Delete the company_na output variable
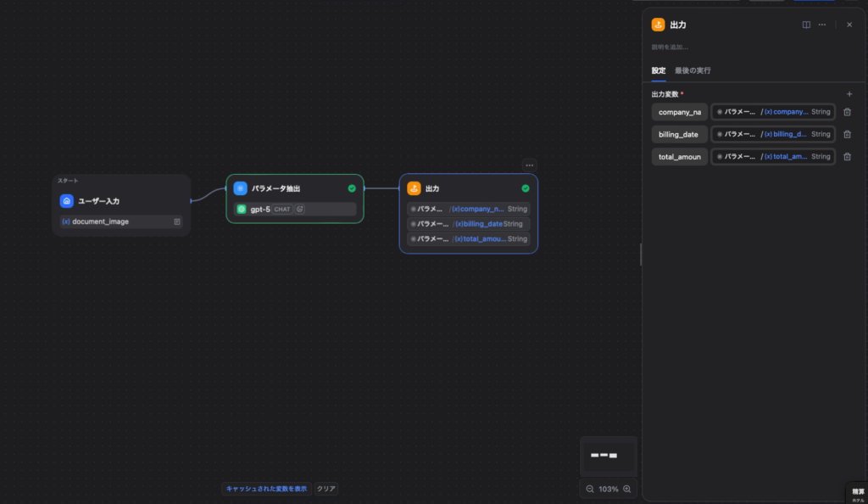 coord(847,112)
